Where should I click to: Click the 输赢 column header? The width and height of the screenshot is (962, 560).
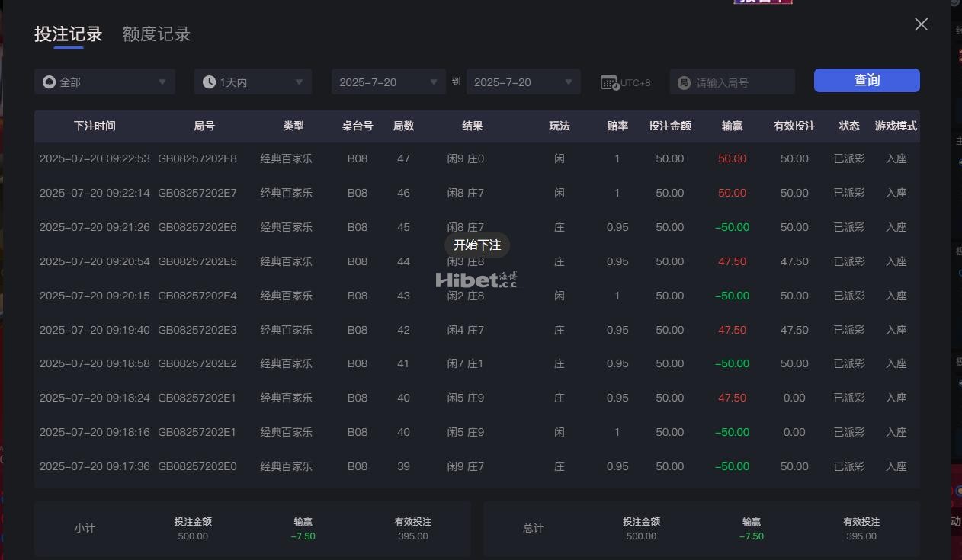(732, 126)
